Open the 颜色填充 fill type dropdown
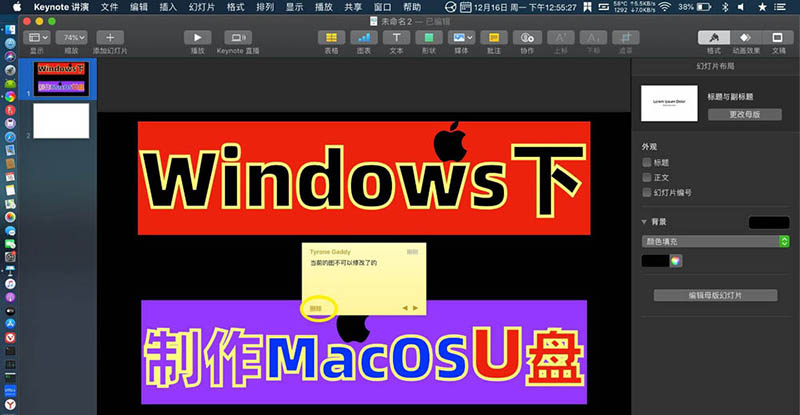The width and height of the screenshot is (800, 415). click(715, 241)
